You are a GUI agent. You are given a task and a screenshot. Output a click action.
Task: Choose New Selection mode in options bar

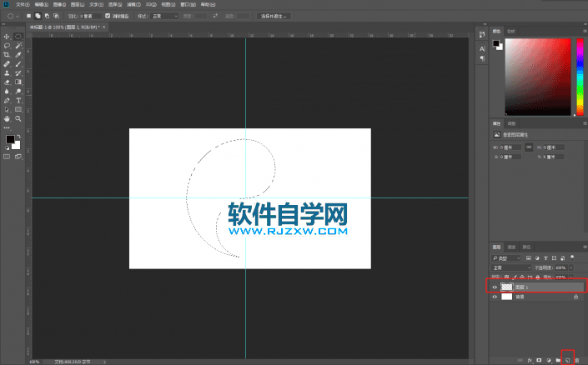point(29,16)
